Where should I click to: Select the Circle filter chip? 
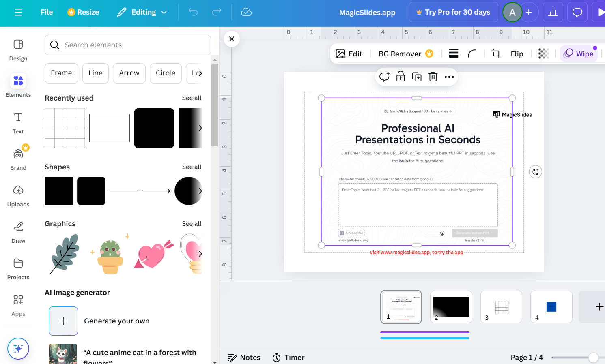click(166, 73)
